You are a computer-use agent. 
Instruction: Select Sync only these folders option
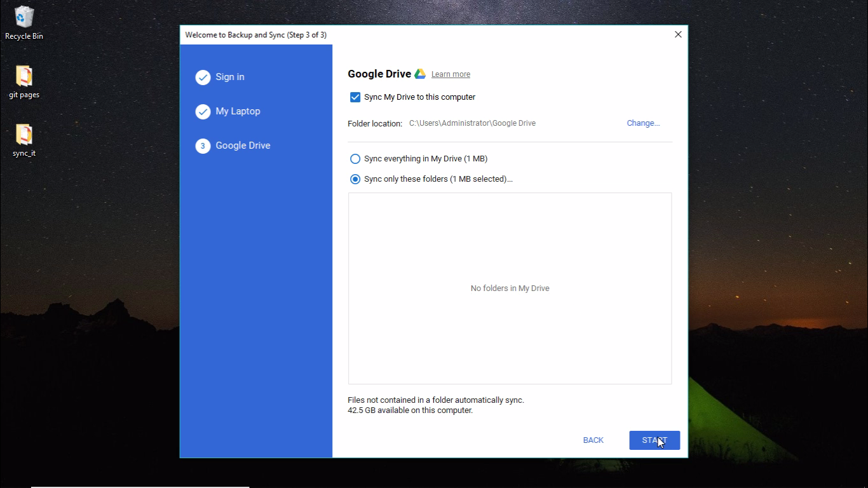[355, 179]
